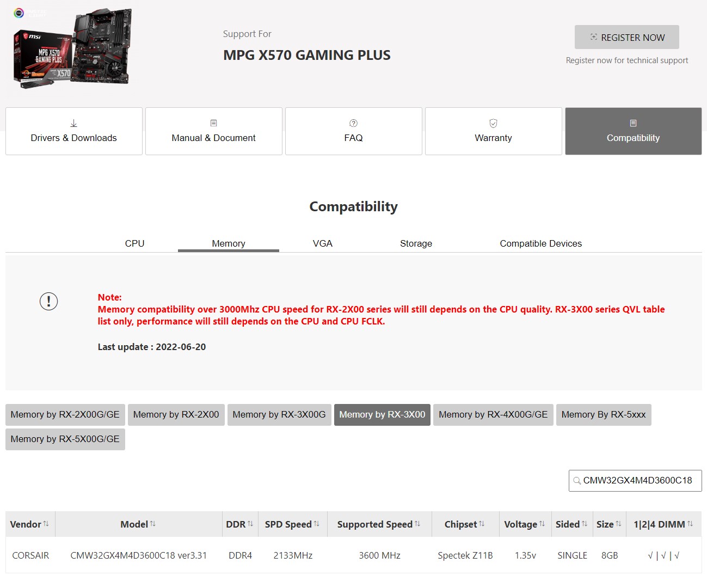Click the 8GB size cell
Viewport: 707px width, 588px height.
[x=610, y=555]
